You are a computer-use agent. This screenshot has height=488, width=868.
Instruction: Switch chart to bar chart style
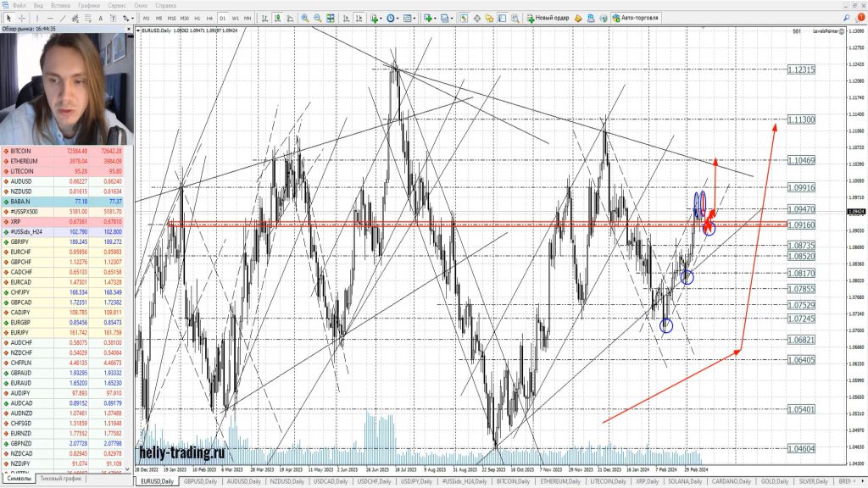point(265,18)
